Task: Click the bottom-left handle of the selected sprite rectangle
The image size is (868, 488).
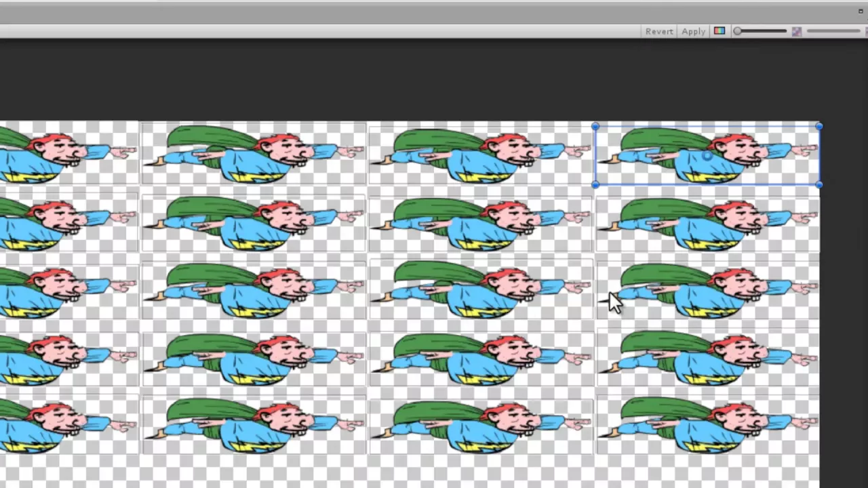Action: tap(595, 184)
